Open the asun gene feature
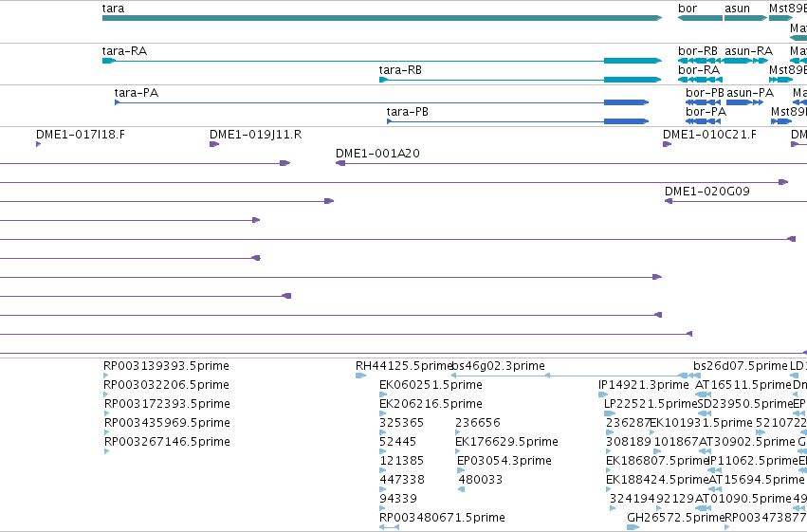 745,18
